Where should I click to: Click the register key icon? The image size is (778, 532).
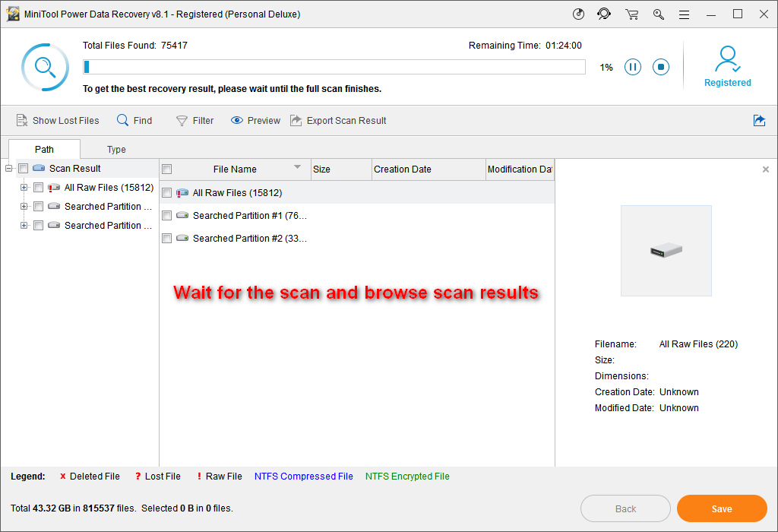pyautogui.click(x=659, y=14)
